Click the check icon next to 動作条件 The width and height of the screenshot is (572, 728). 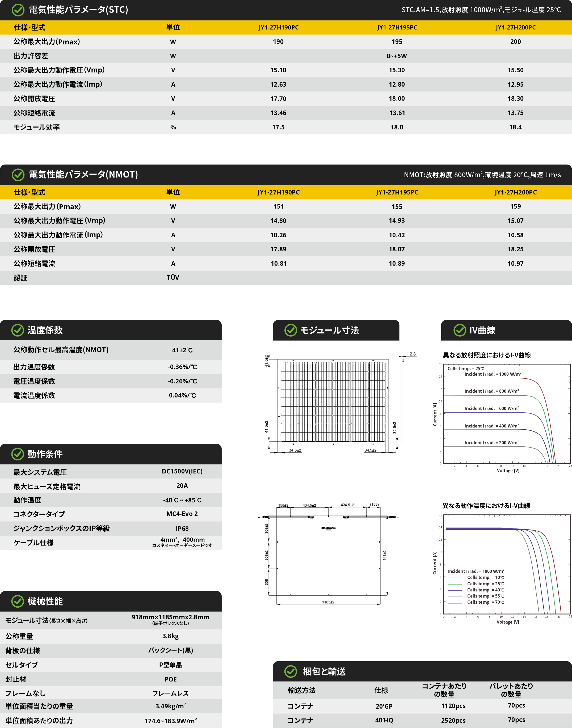(x=18, y=454)
